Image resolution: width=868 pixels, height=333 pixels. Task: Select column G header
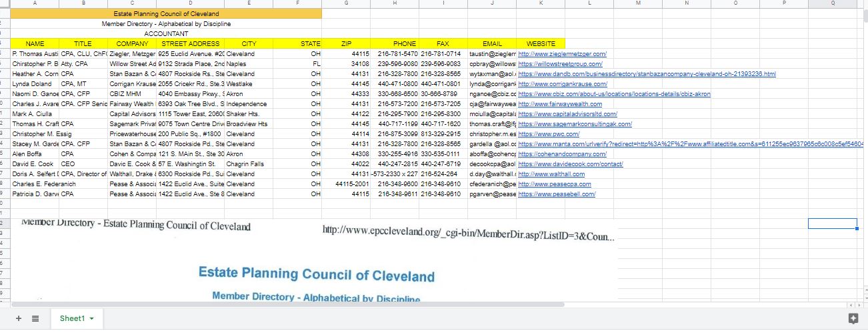coord(346,3)
